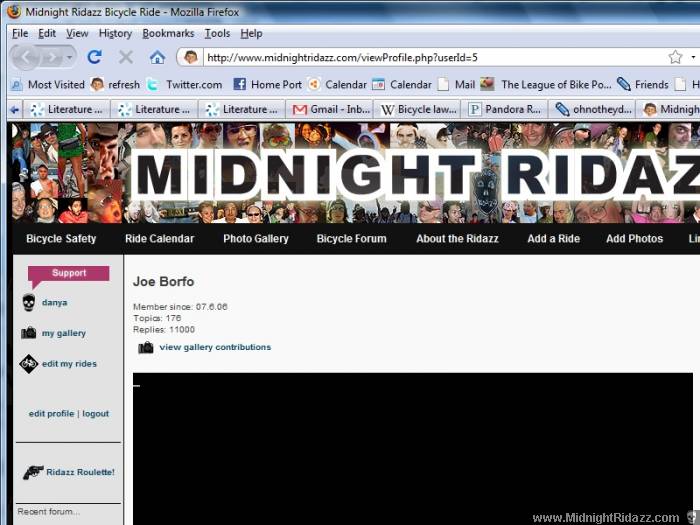
Task: Switch to the ohnotheyd... tab
Action: [x=592, y=109]
